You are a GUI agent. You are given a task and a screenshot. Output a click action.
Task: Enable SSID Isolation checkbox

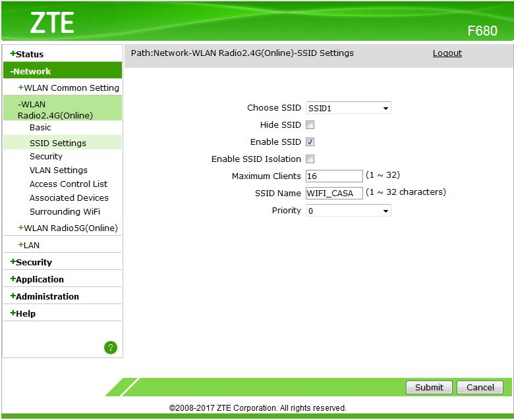tap(310, 159)
